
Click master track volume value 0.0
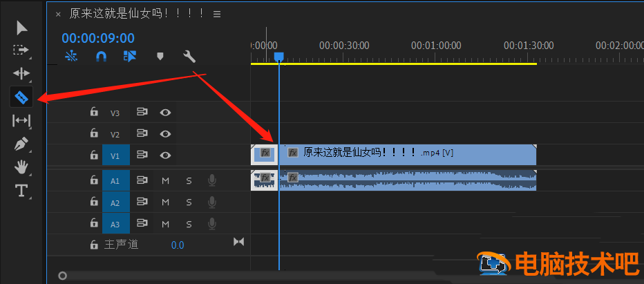[178, 245]
